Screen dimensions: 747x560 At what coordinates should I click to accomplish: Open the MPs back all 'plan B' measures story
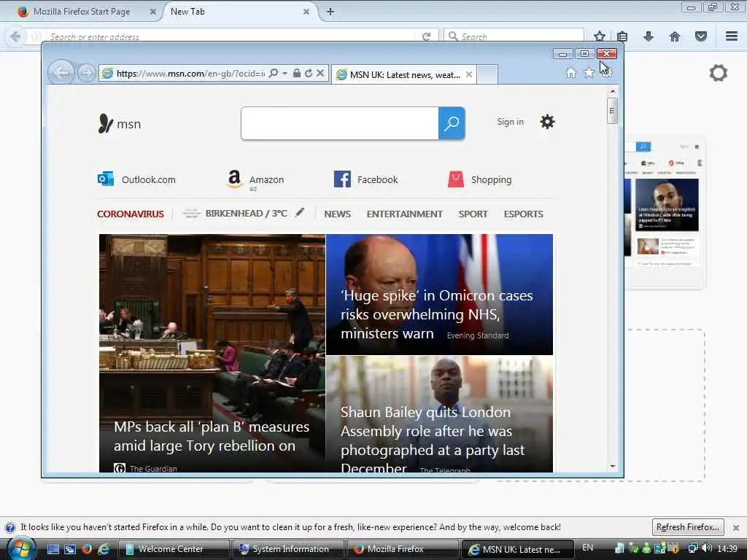click(x=212, y=353)
